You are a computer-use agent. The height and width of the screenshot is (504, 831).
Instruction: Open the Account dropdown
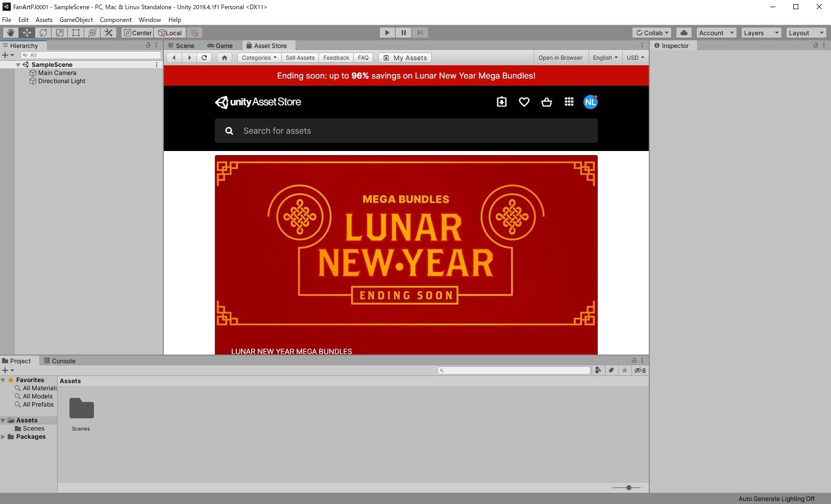[x=716, y=33]
